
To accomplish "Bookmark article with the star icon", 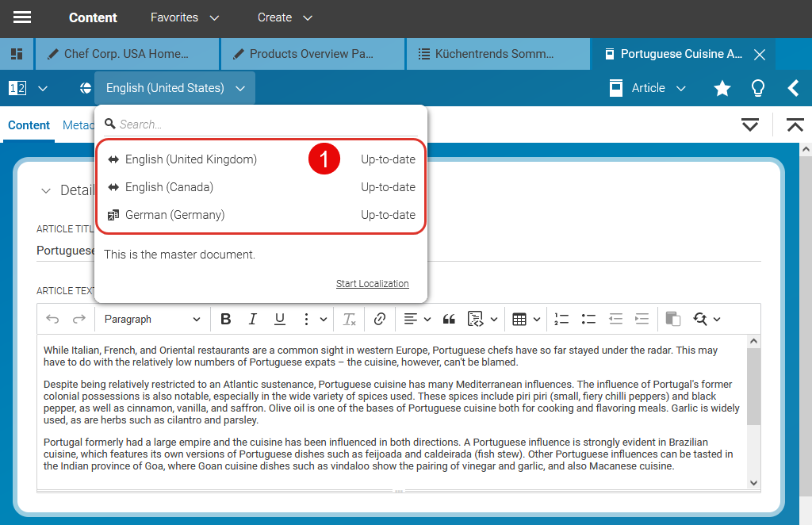I will coord(722,88).
